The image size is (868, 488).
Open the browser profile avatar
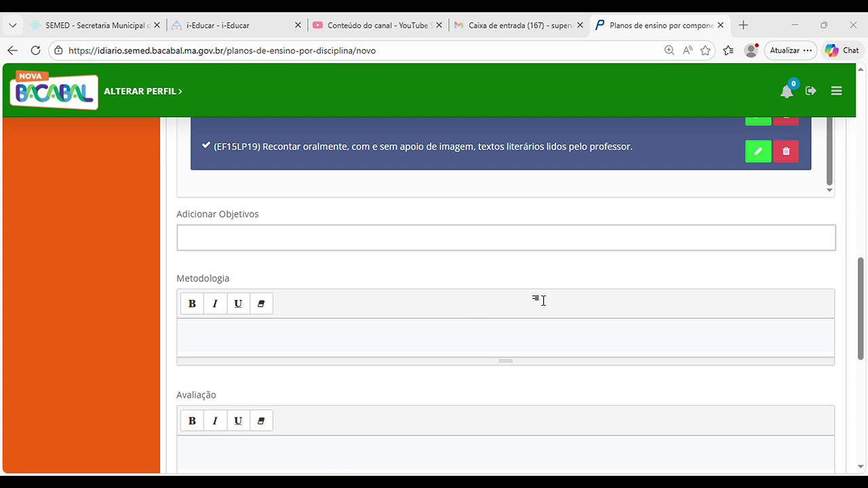(x=751, y=50)
